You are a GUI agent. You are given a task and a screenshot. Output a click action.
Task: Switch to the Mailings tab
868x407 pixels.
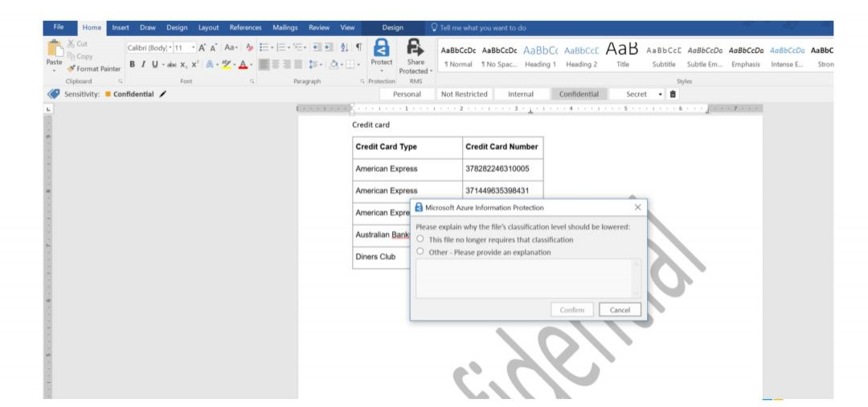285,27
